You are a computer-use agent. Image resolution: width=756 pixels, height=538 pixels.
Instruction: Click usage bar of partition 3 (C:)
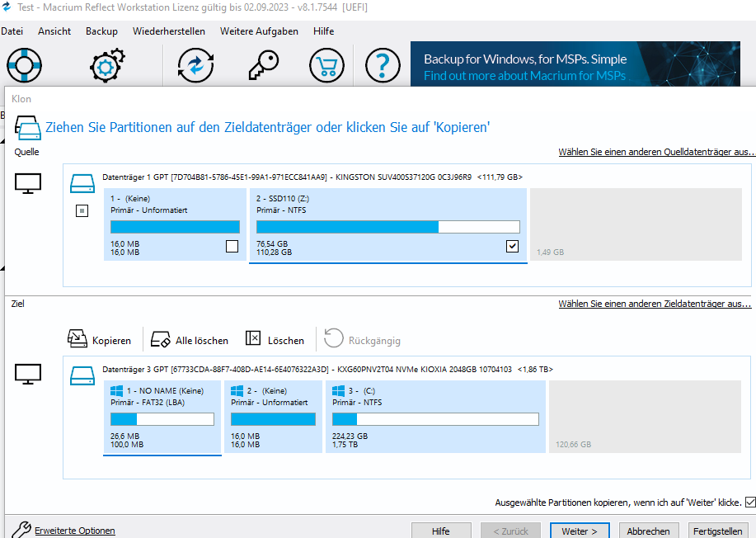click(435, 419)
